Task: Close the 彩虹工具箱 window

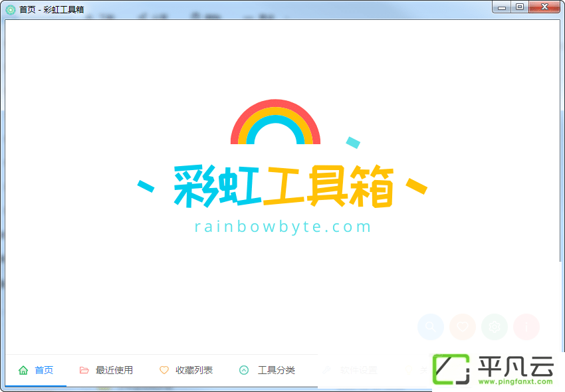Action: click(544, 7)
